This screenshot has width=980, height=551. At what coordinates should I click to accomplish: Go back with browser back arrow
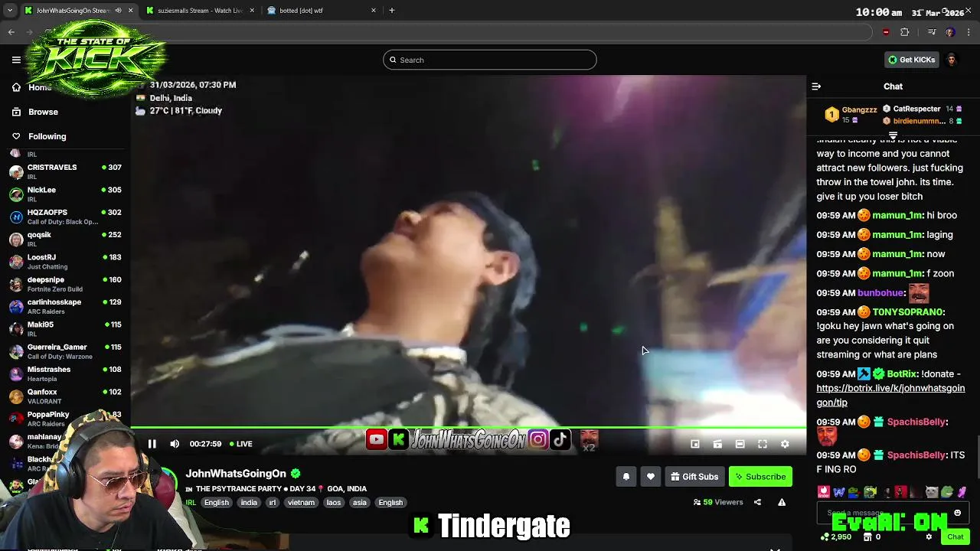(x=11, y=32)
